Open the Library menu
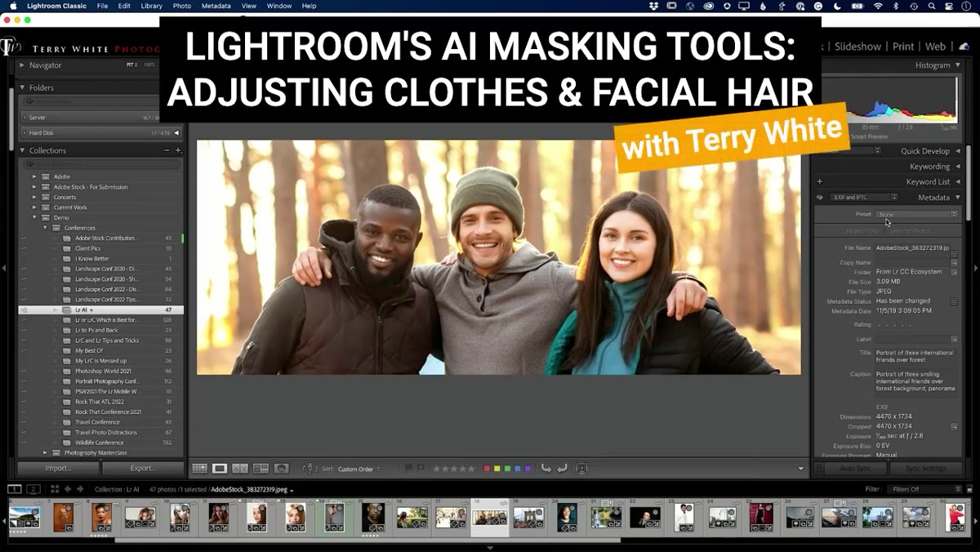980x552 pixels. (151, 6)
